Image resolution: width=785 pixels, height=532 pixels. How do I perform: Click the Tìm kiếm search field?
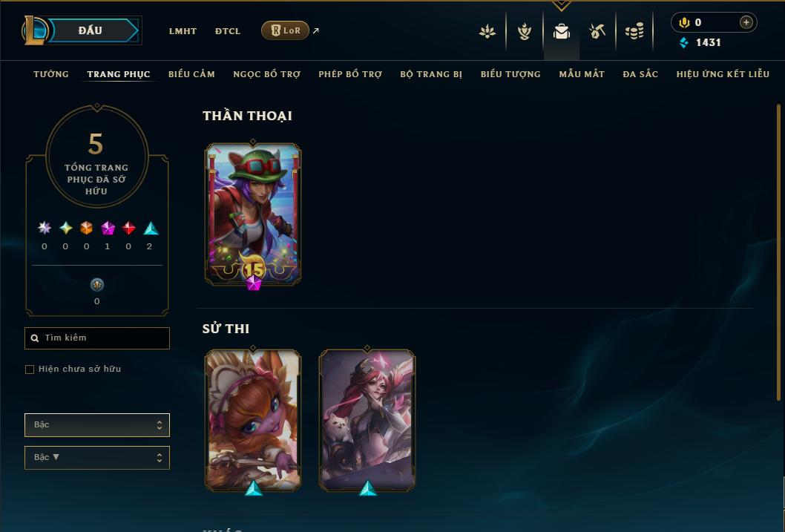click(97, 338)
